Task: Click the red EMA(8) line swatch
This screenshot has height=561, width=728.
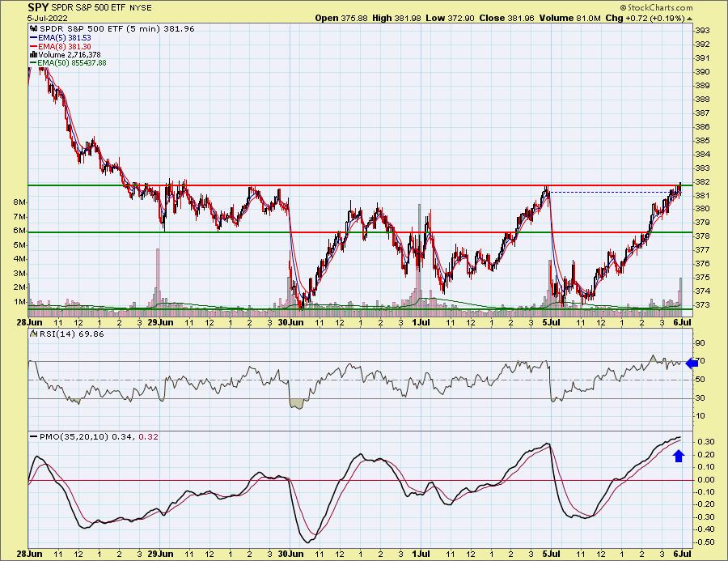Action: coord(33,46)
